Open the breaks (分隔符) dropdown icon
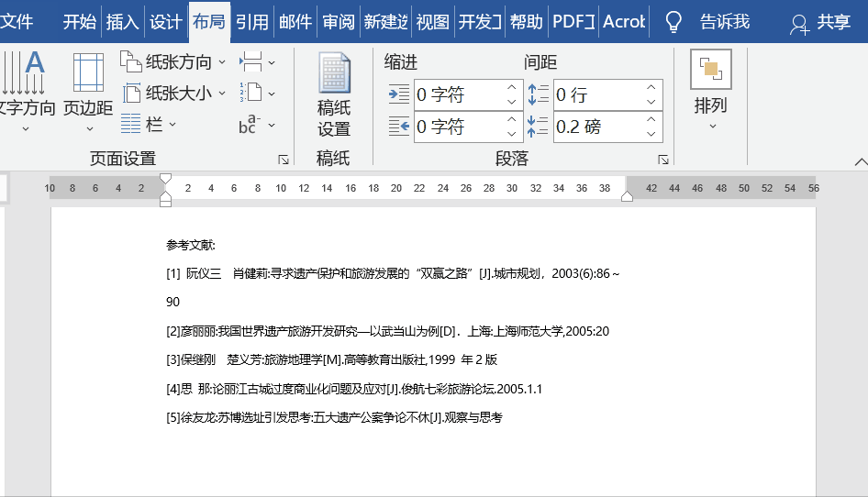868x497 pixels. 257,62
